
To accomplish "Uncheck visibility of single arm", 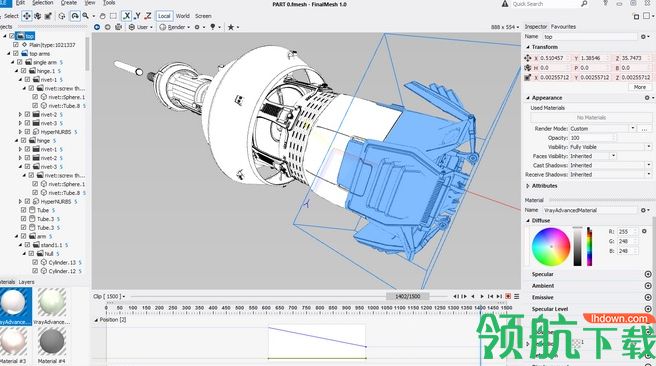I will point(20,62).
